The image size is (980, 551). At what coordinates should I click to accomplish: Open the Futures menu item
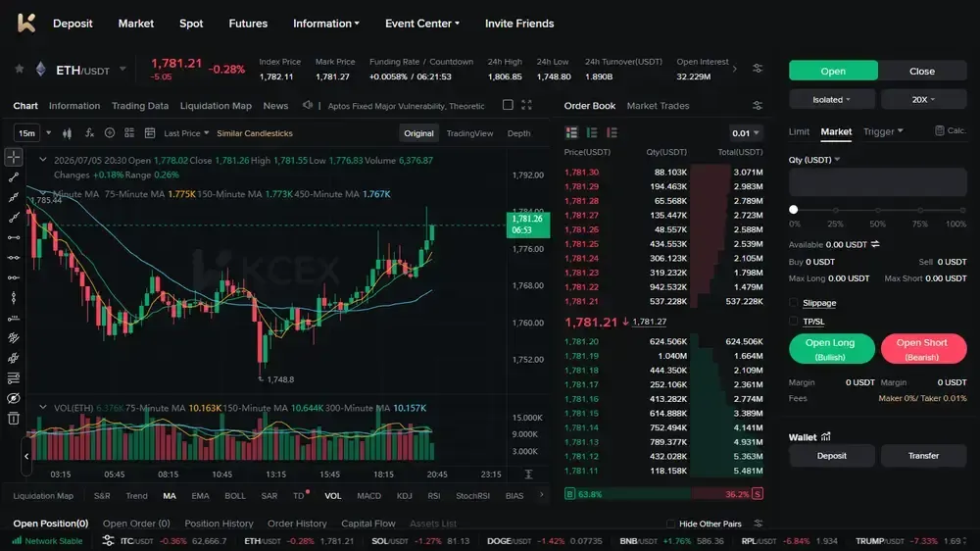tap(248, 24)
